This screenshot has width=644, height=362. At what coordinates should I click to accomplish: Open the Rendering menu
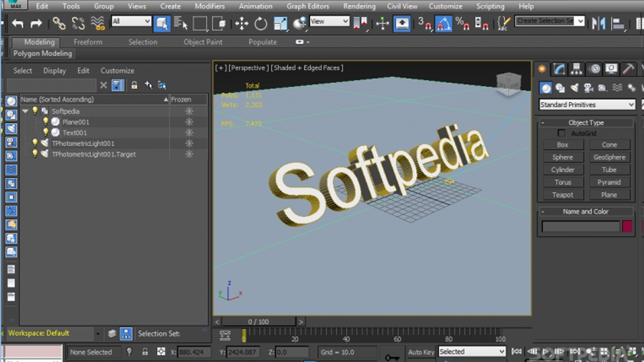click(x=360, y=6)
